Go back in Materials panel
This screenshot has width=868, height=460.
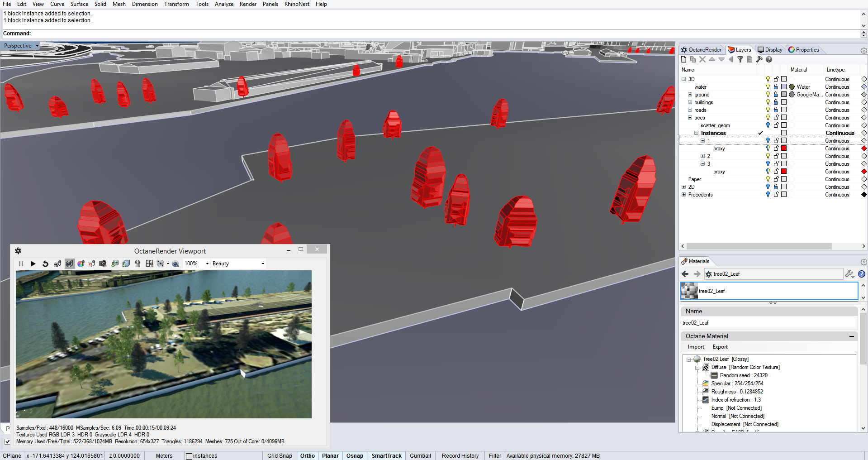coord(685,274)
